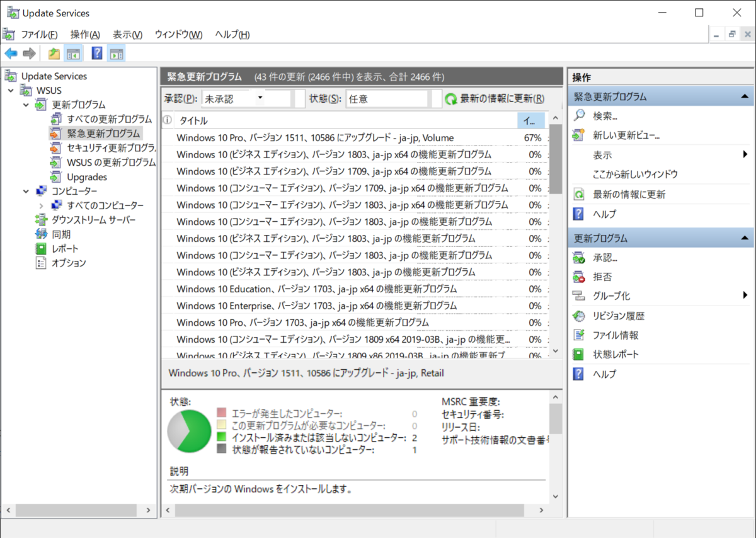756x538 pixels.
Task: Click リビジョン履歴 action
Action: point(619,316)
